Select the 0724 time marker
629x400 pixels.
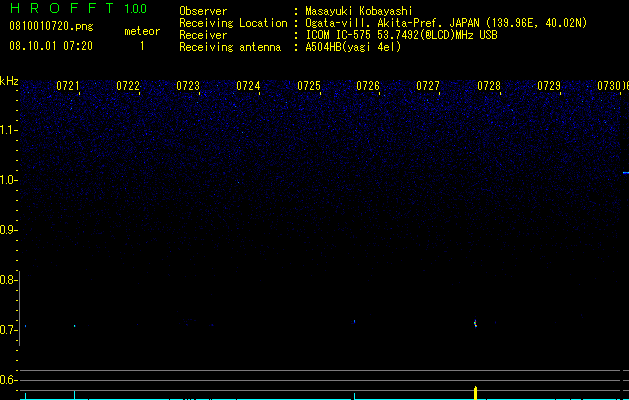coord(248,86)
